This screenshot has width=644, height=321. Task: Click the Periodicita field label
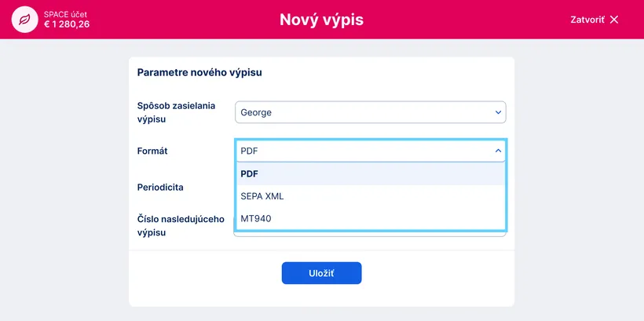[x=160, y=188]
